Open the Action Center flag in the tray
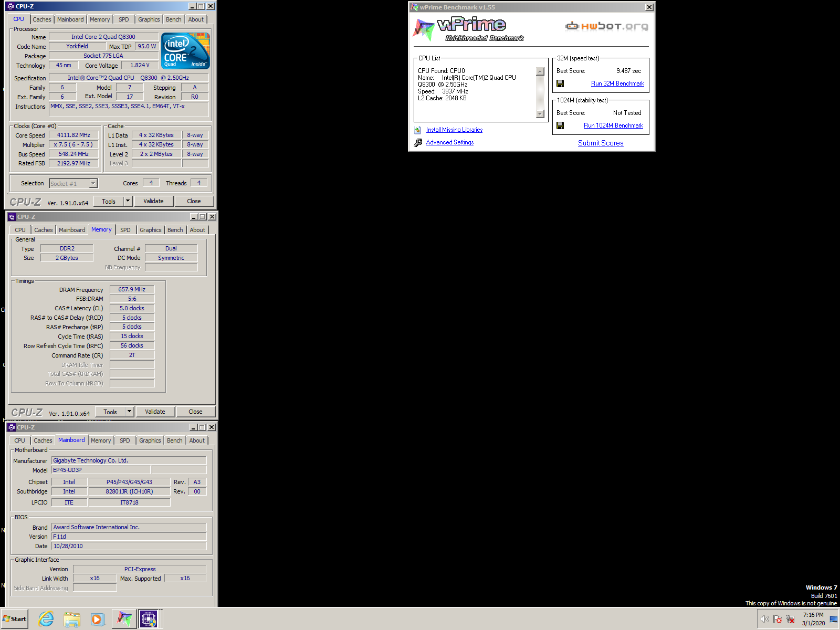Image resolution: width=840 pixels, height=630 pixels. tap(778, 619)
